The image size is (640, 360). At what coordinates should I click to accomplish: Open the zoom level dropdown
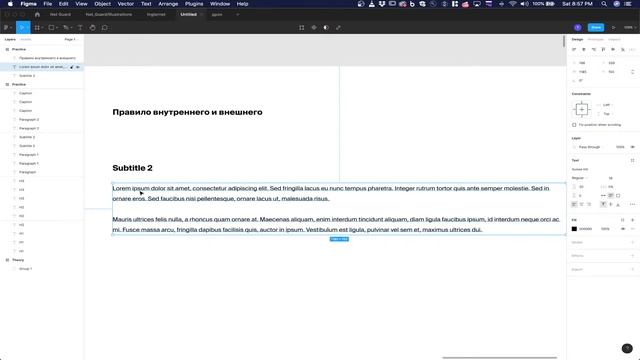pos(630,27)
